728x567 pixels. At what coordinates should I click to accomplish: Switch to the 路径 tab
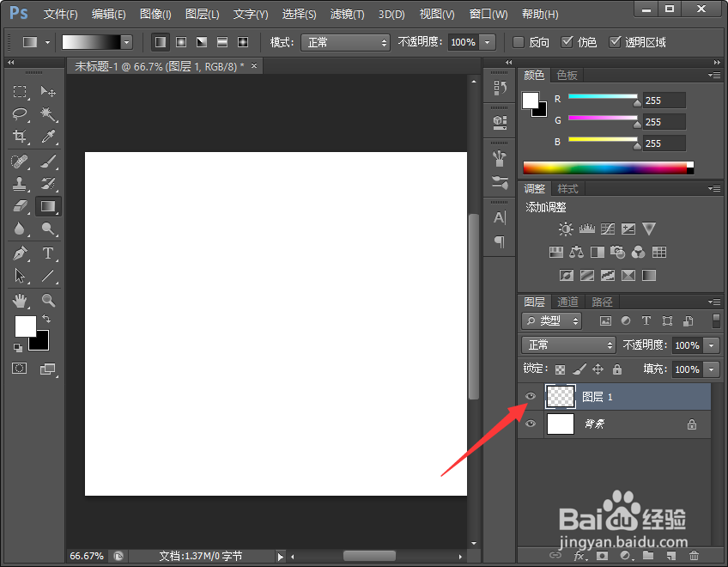pyautogui.click(x=602, y=302)
